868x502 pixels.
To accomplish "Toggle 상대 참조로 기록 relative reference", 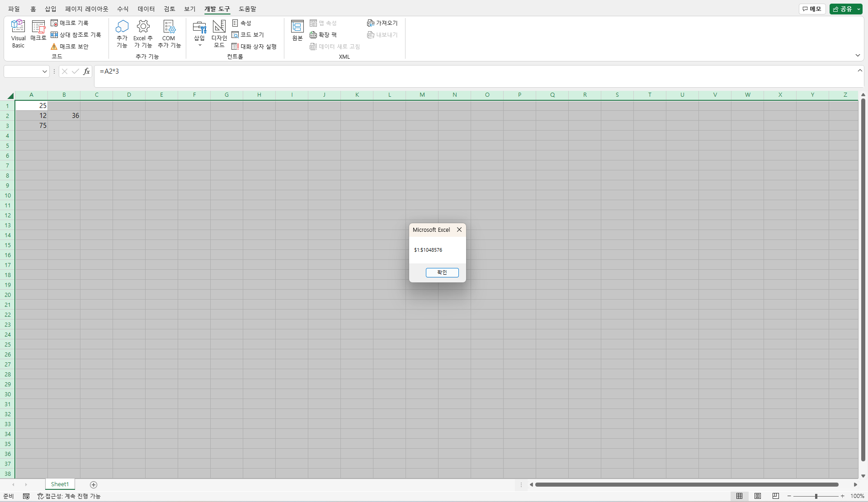I will [x=55, y=35].
